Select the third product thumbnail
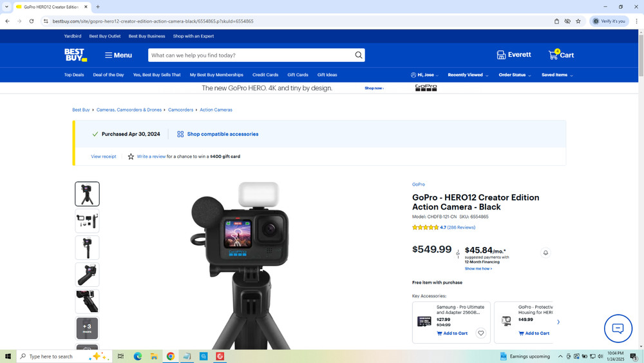Image resolution: width=644 pixels, height=363 pixels. (87, 248)
